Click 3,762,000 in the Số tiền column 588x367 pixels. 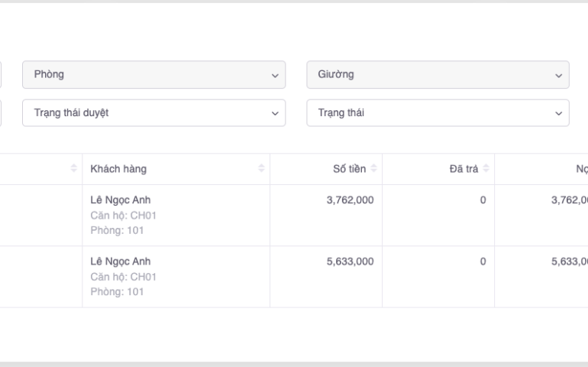[350, 200]
